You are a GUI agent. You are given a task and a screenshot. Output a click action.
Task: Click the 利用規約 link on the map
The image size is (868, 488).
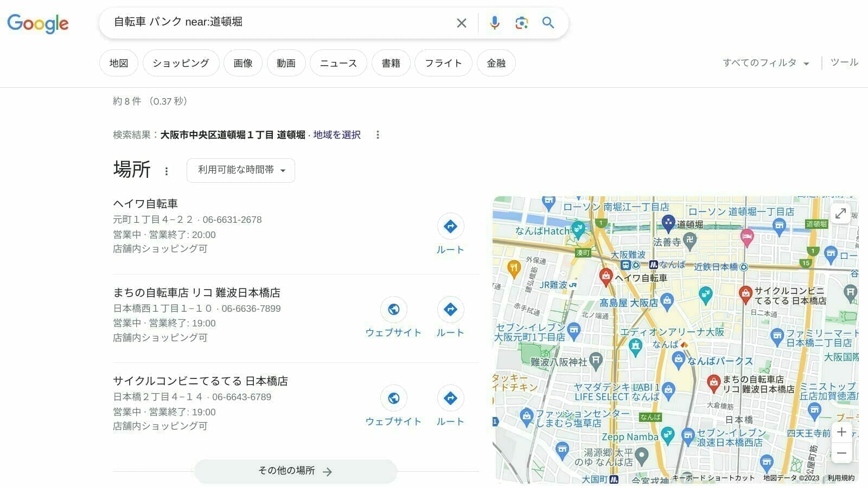click(841, 478)
